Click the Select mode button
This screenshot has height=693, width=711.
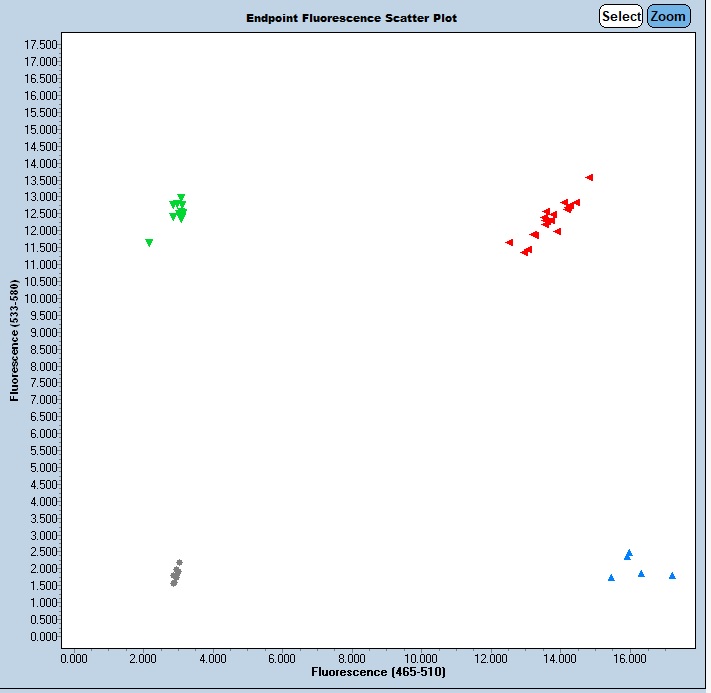621,16
